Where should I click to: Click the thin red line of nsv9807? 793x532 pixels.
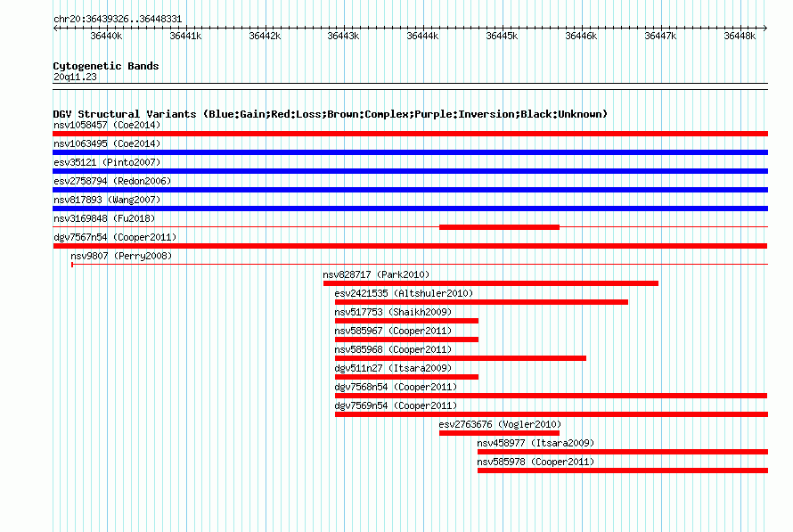click(420, 264)
